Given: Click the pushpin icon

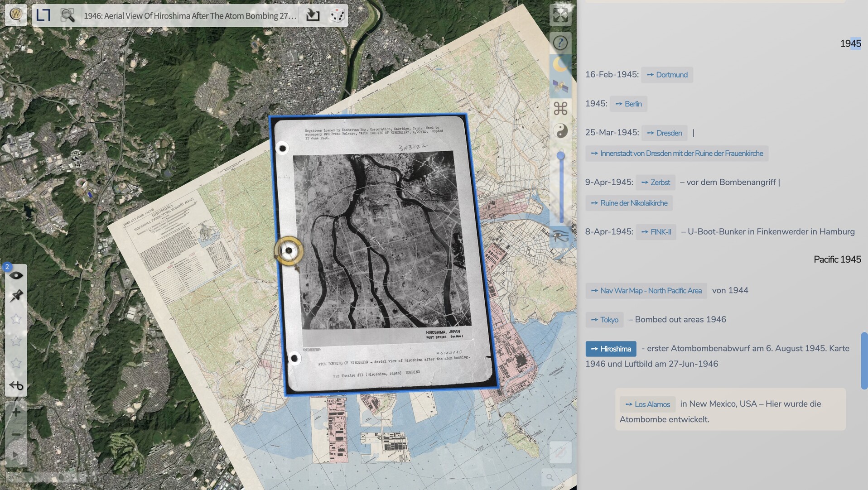Looking at the screenshot, I should tap(16, 297).
